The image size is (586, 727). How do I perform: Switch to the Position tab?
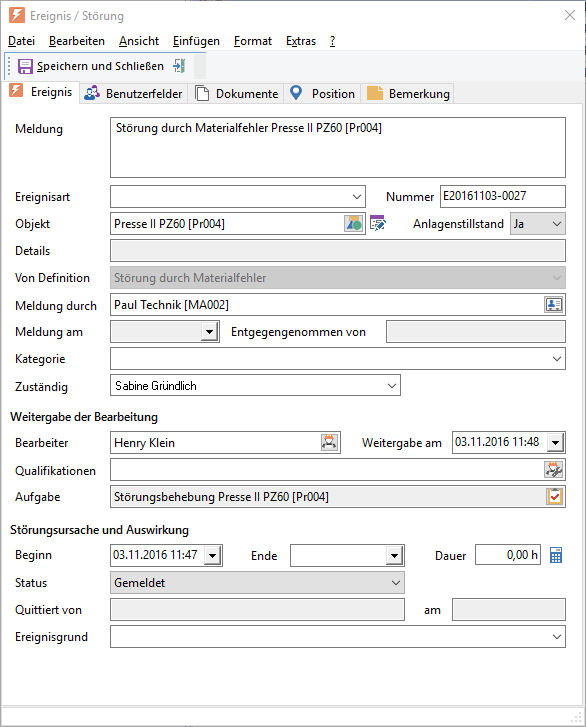pyautogui.click(x=322, y=94)
